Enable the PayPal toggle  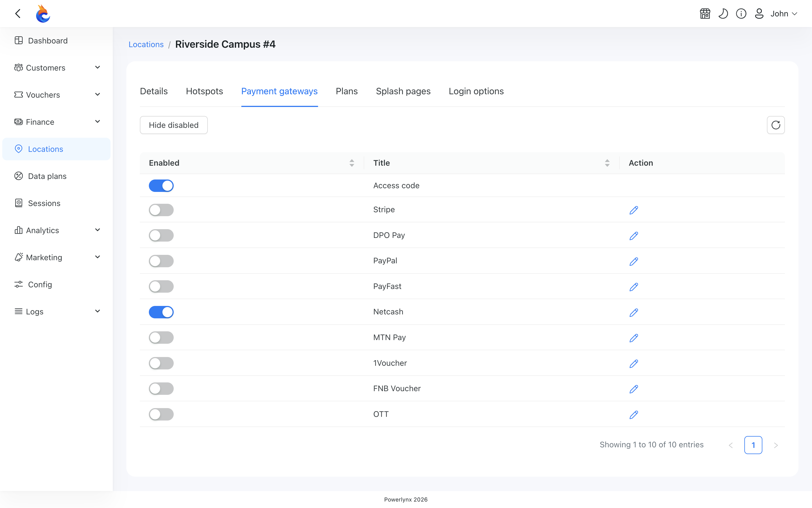coord(161,261)
